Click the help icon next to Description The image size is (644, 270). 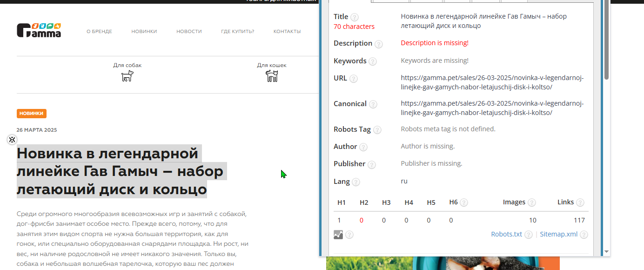click(379, 44)
